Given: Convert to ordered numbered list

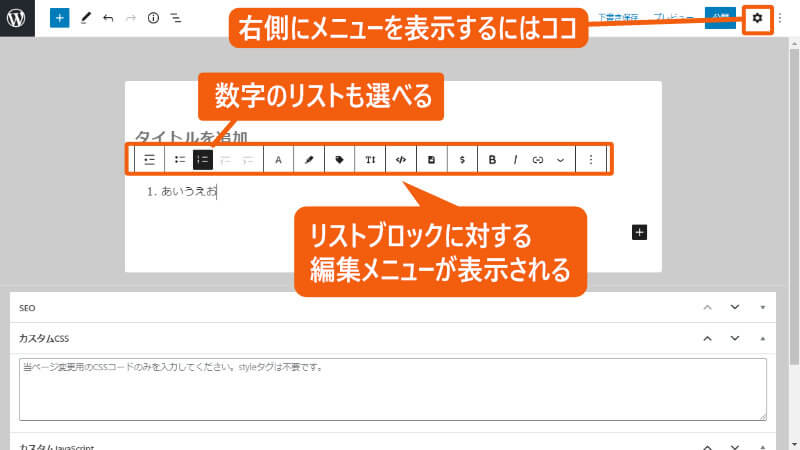Looking at the screenshot, I should pos(203,160).
